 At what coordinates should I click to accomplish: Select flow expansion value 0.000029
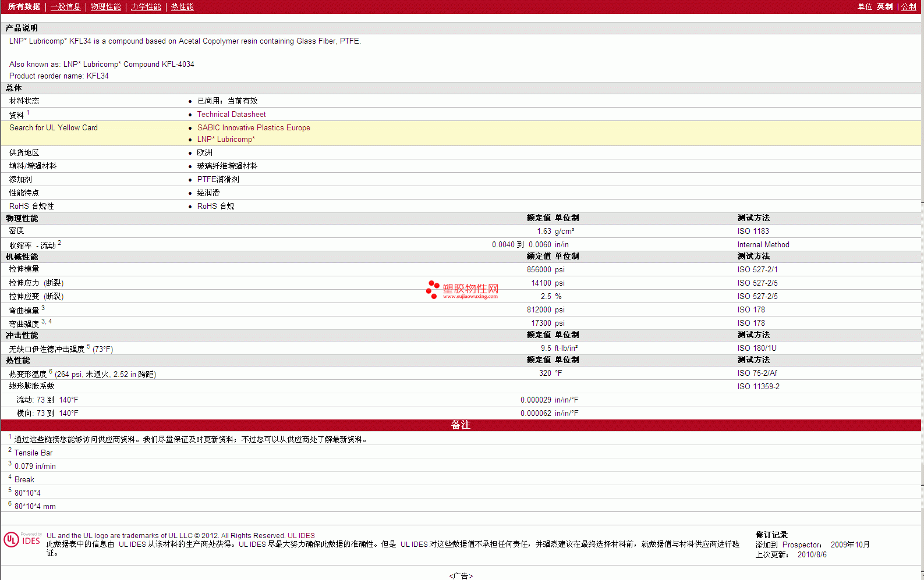(x=536, y=400)
